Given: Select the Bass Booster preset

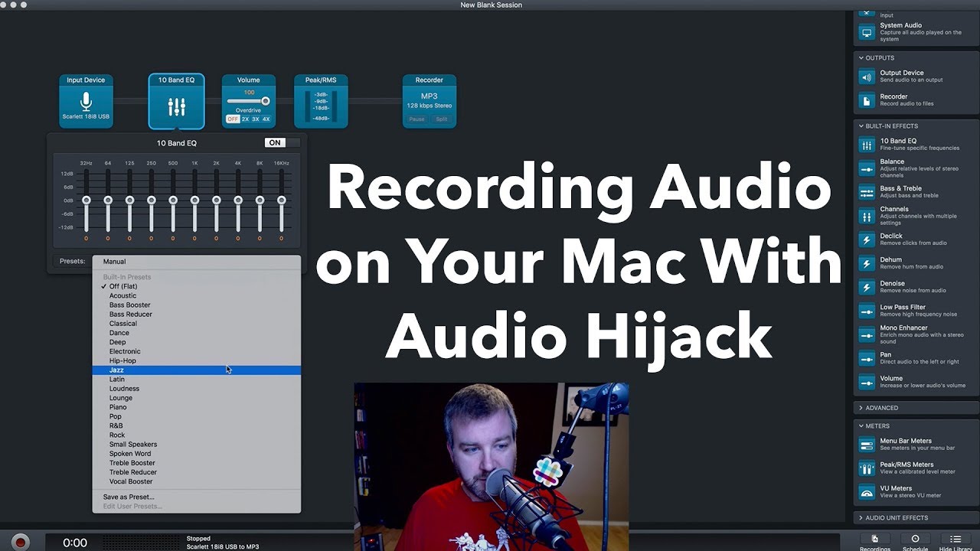Looking at the screenshot, I should pos(197,305).
